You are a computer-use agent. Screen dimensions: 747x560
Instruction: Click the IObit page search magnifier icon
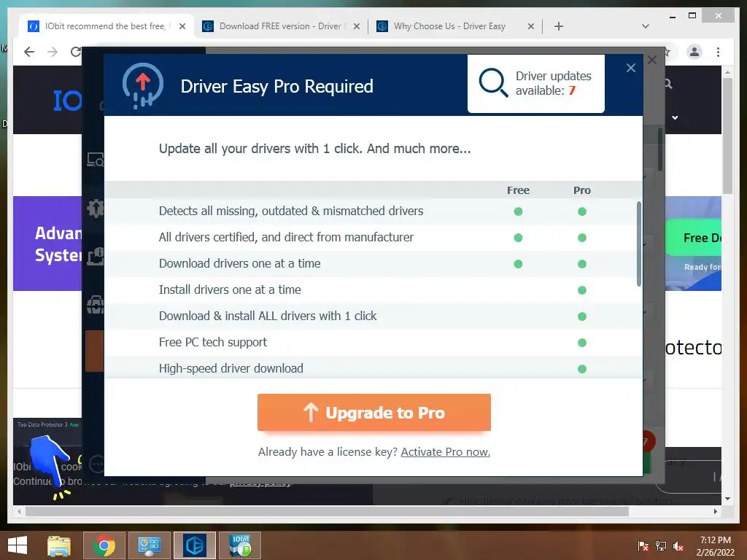[x=668, y=85]
